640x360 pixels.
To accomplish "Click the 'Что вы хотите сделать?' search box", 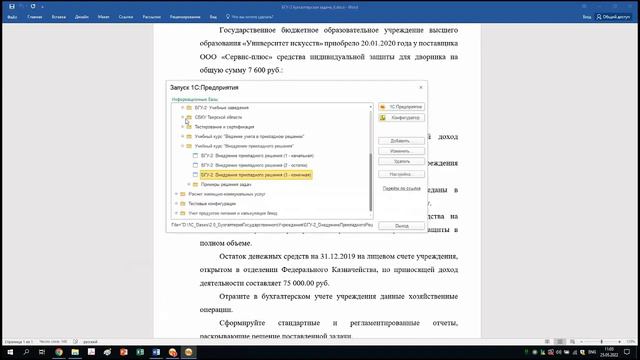I will 249,17.
